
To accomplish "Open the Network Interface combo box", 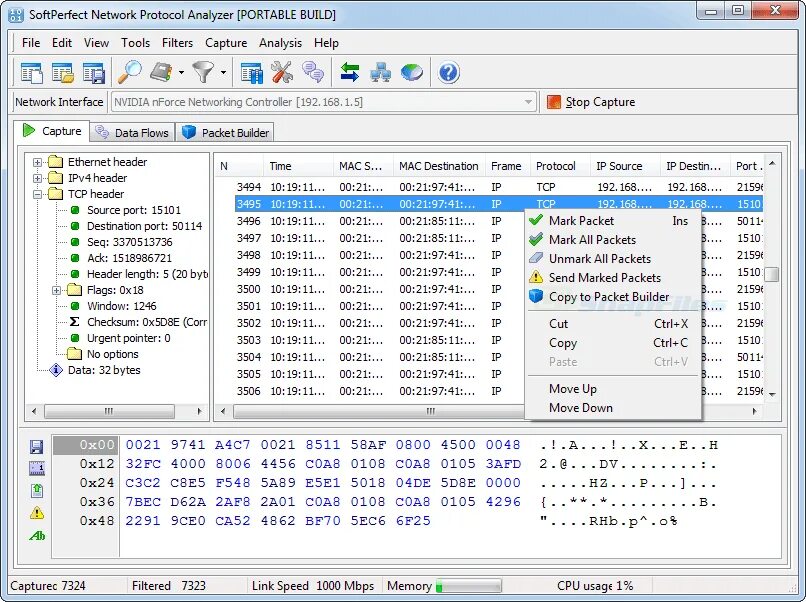I will tap(324, 102).
